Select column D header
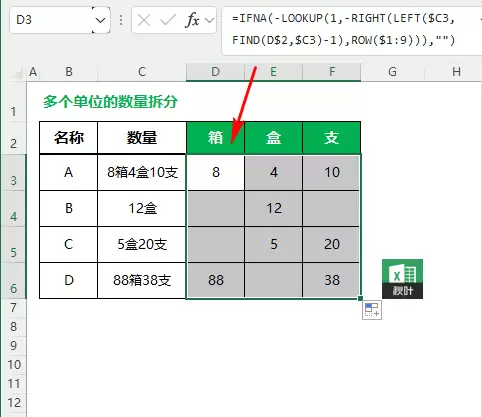The height and width of the screenshot is (417, 482). (x=215, y=72)
